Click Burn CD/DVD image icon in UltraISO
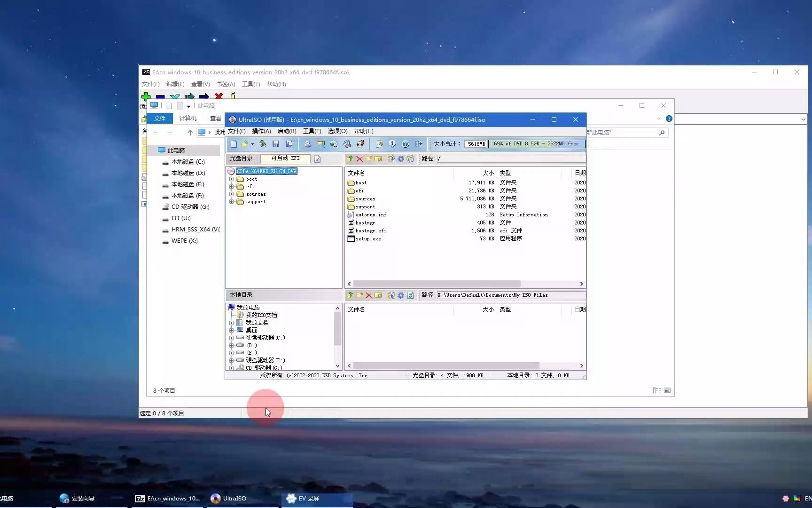Screen dimensions: 812x508 tap(360, 144)
